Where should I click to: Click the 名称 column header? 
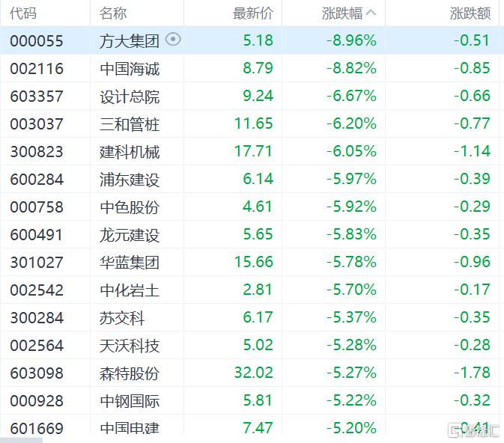[x=113, y=13]
